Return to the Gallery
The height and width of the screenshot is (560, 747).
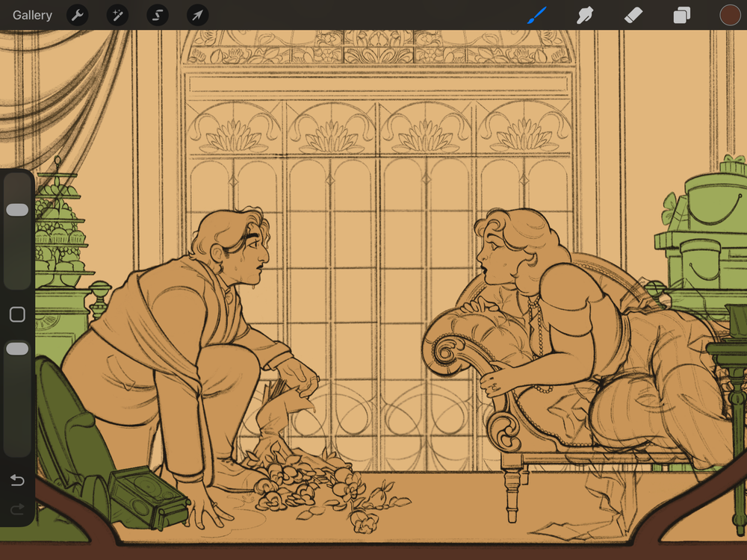click(32, 15)
